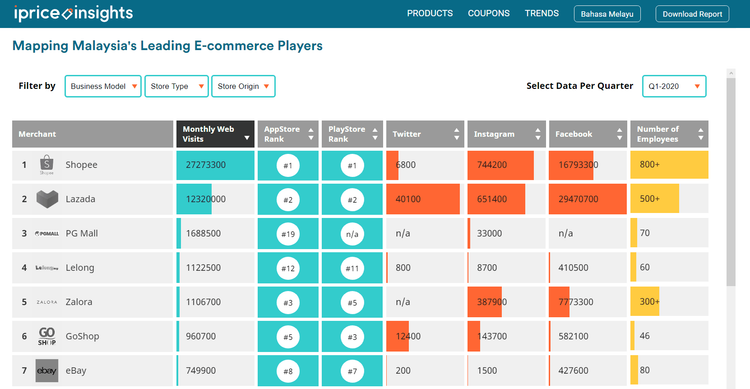Go to the TRENDS menu item
The image size is (750, 389).
coord(541,13)
